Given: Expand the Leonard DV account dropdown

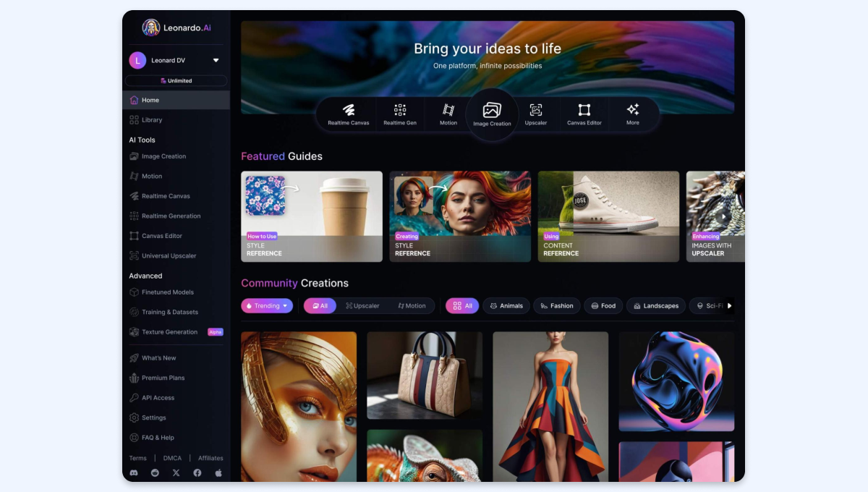Looking at the screenshot, I should (216, 61).
